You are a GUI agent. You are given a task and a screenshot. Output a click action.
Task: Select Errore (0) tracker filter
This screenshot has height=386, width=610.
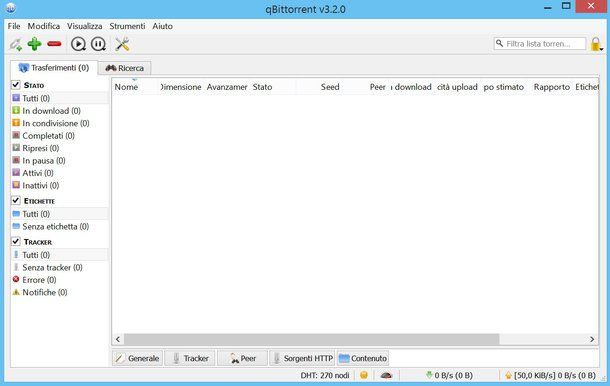60,280
